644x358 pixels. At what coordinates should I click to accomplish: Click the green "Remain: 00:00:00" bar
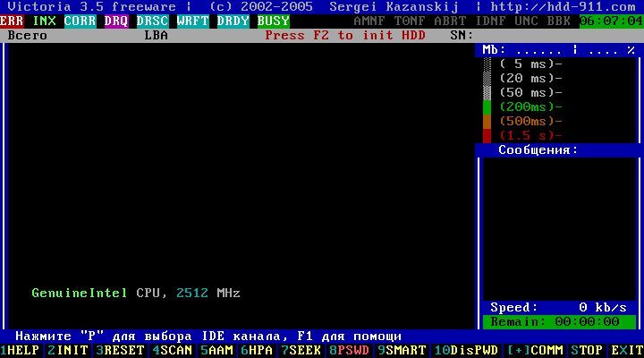click(559, 322)
